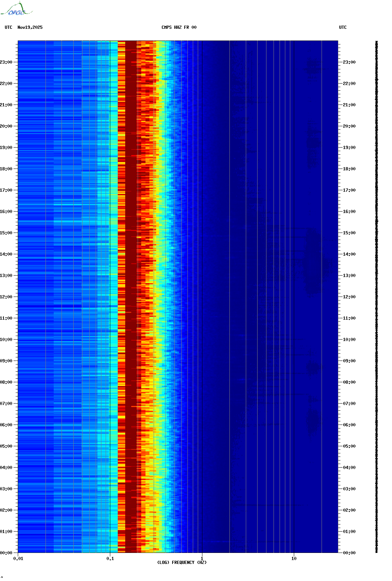Click the seismogram waveform strip on far right
Image resolution: width=392 pixels, height=581 pixels.
(x=377, y=297)
